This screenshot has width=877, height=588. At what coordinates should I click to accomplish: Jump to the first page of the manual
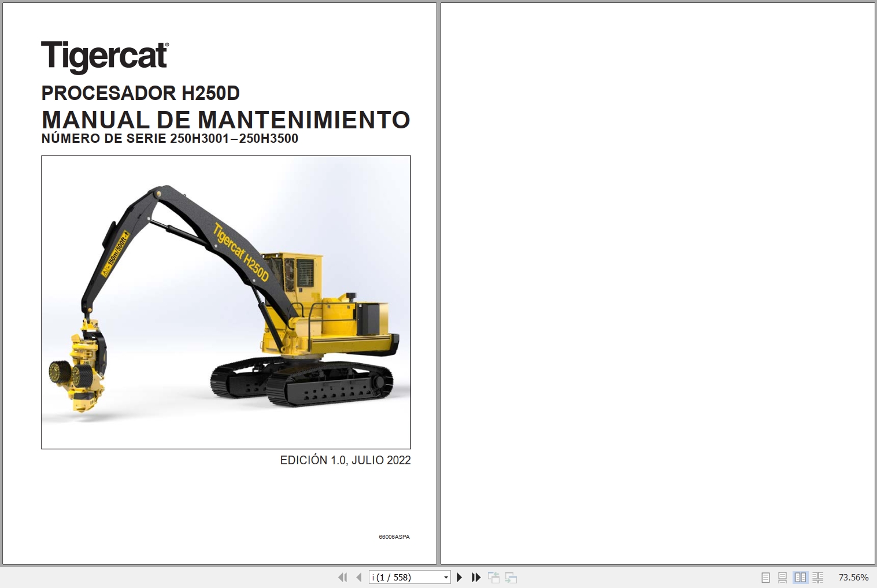coord(342,577)
